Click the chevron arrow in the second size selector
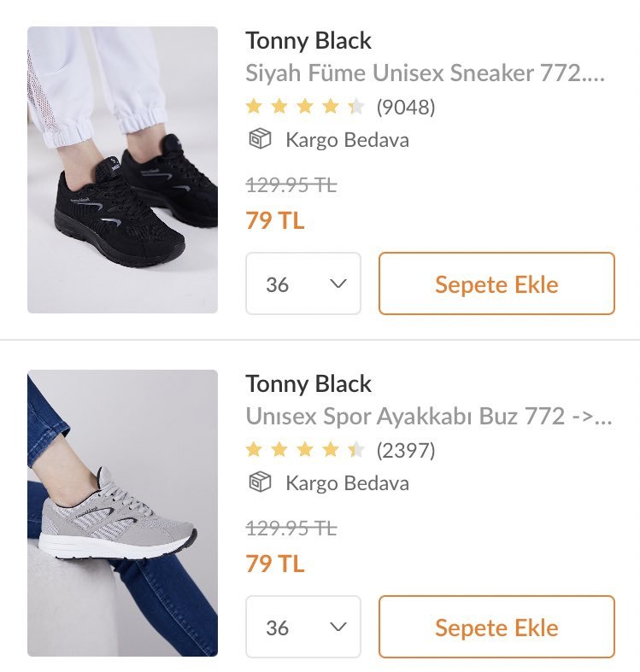The height and width of the screenshot is (672, 640). [338, 627]
